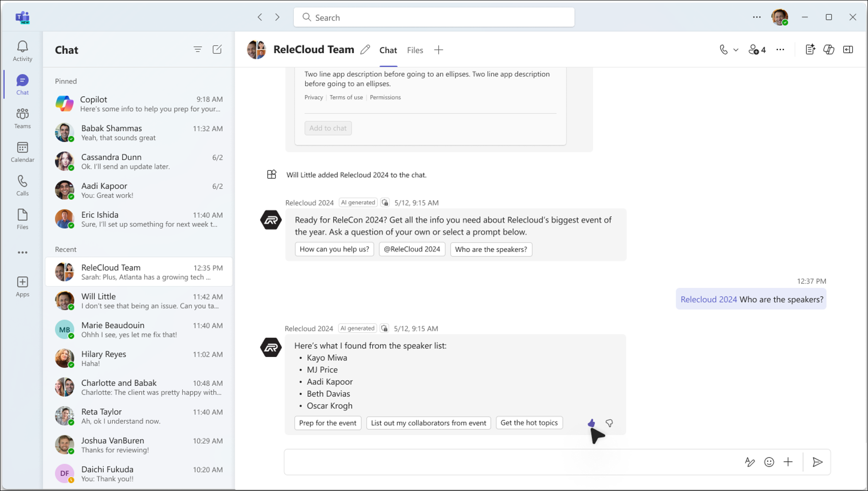Select the Chat tab
The width and height of the screenshot is (868, 491).
click(389, 50)
